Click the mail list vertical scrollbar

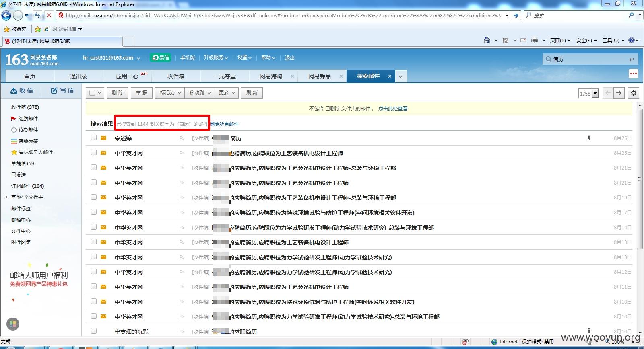(x=639, y=179)
